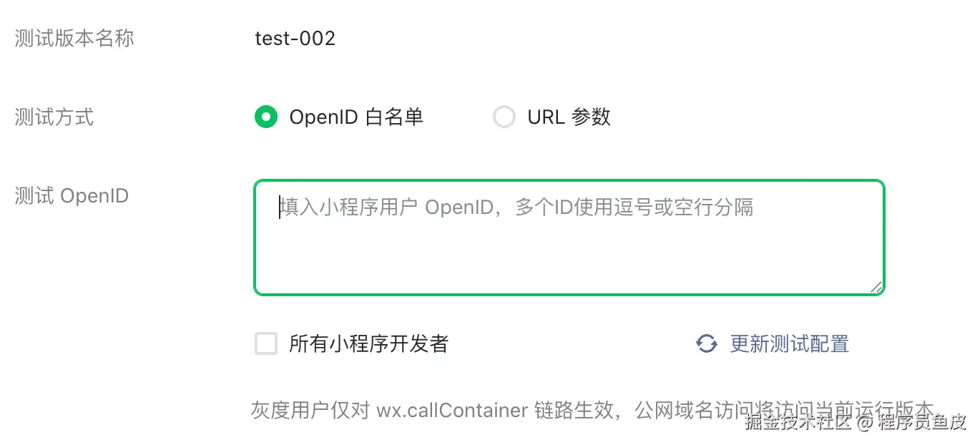
Task: Check the 所有小程序开发者 checkbox
Action: click(x=266, y=344)
